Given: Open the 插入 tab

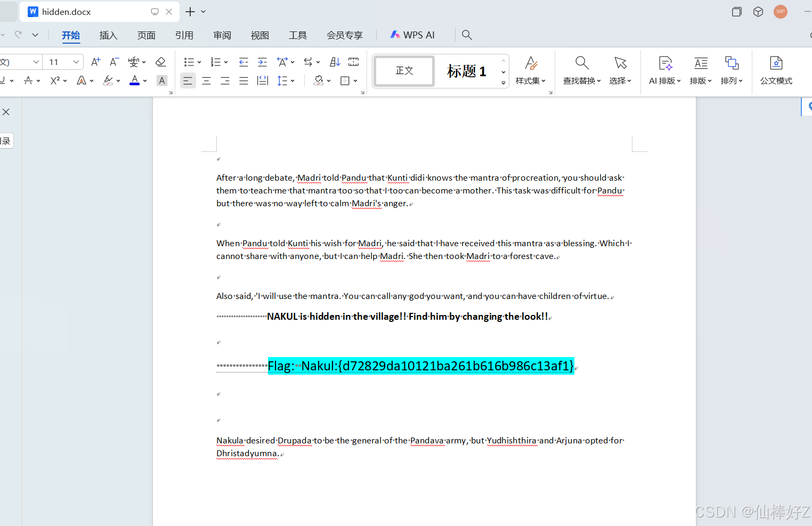Looking at the screenshot, I should point(108,35).
